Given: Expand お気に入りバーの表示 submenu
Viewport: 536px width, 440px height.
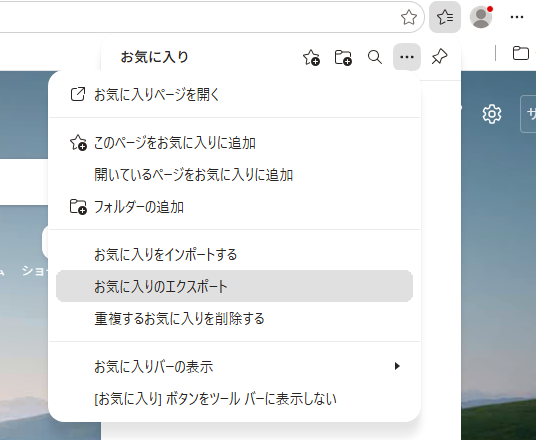Looking at the screenshot, I should [x=234, y=366].
